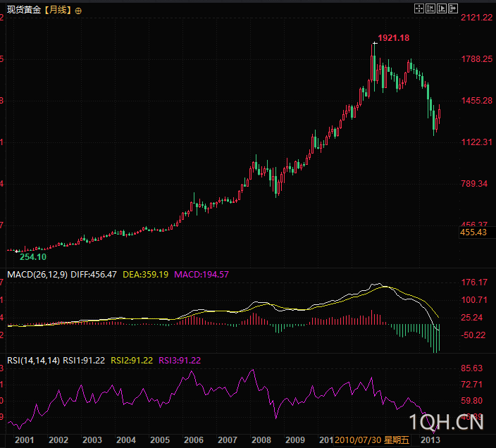496x448 pixels.
Task: Click the 1921.18 peak price marker
Action: (393, 37)
